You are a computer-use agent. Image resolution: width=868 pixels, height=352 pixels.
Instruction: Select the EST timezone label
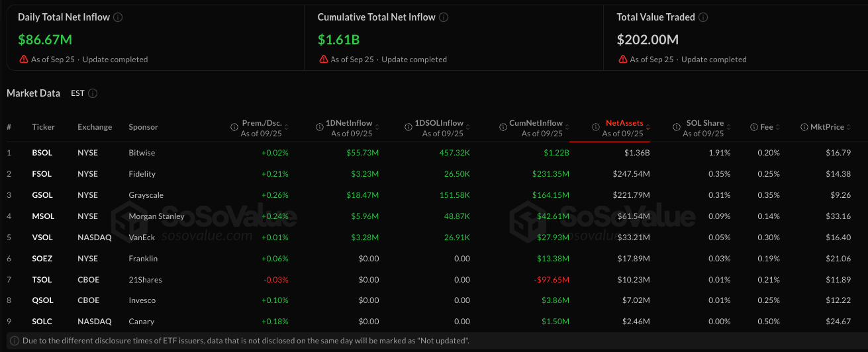pos(77,93)
